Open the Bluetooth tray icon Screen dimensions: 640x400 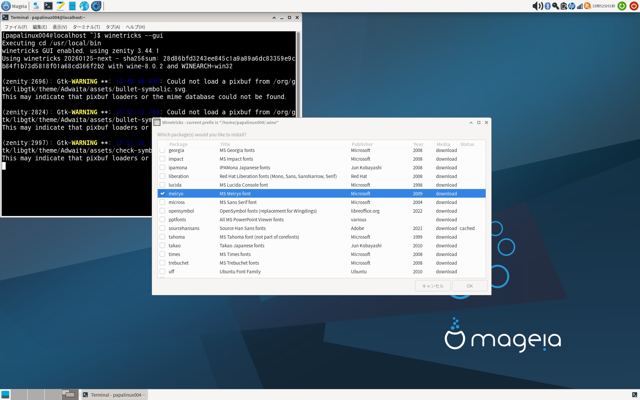pyautogui.click(x=547, y=6)
